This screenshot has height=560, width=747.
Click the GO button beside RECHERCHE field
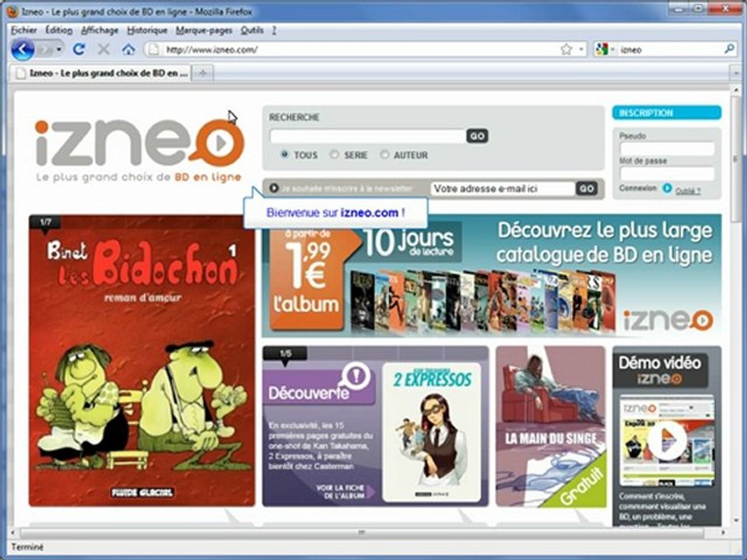(x=477, y=136)
